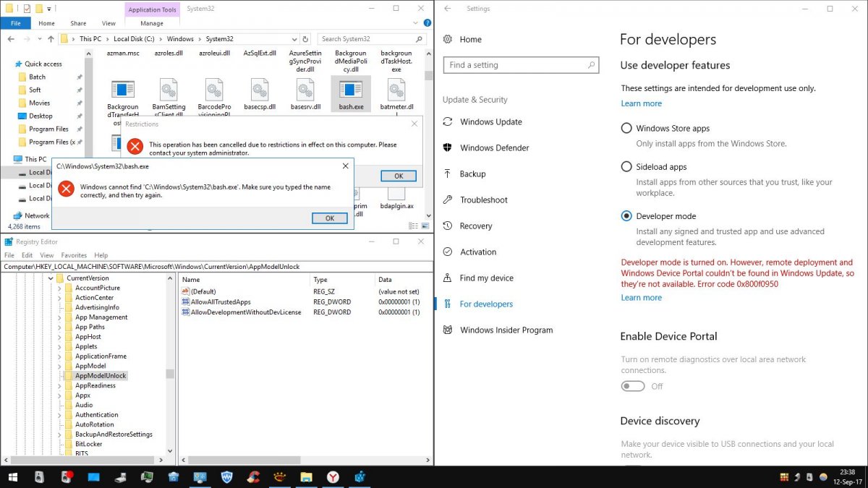This screenshot has height=488, width=868.
Task: Select the Windows Store apps radio button
Action: (626, 128)
